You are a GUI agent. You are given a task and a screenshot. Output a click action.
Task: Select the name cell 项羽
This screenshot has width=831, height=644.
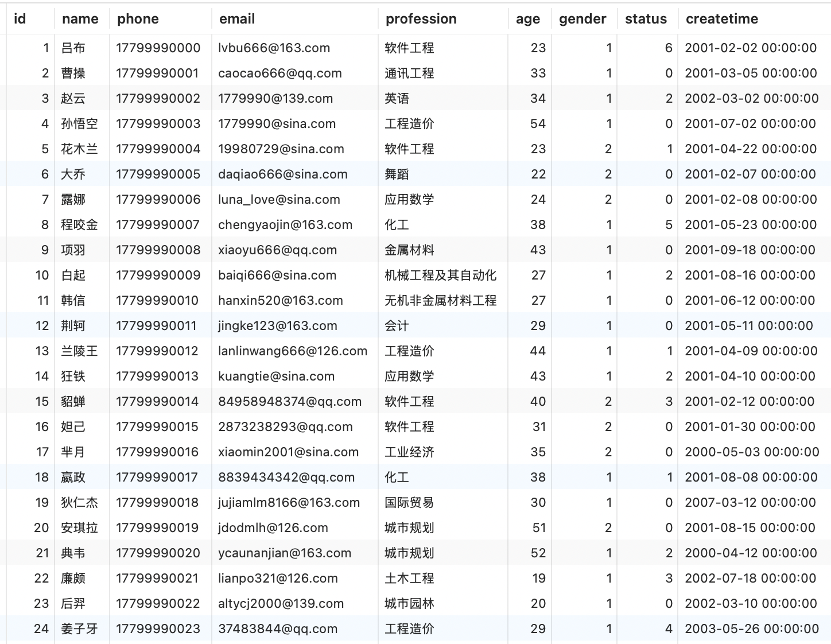click(x=73, y=250)
